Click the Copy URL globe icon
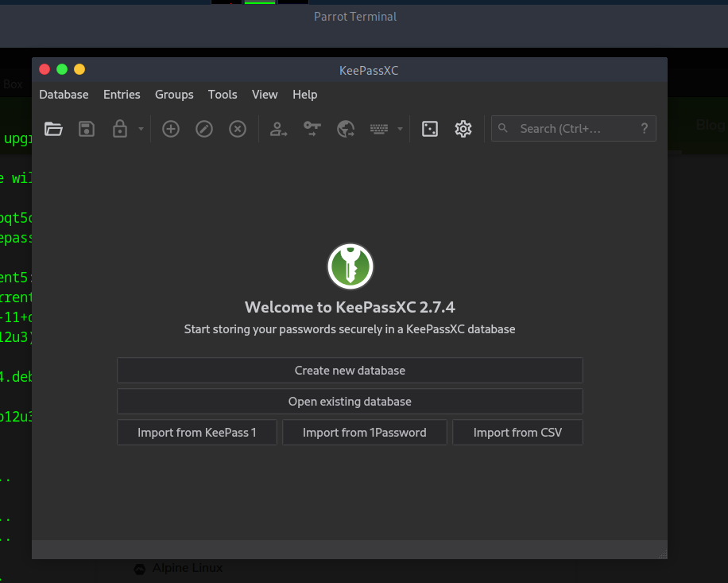This screenshot has height=583, width=728. [x=346, y=129]
